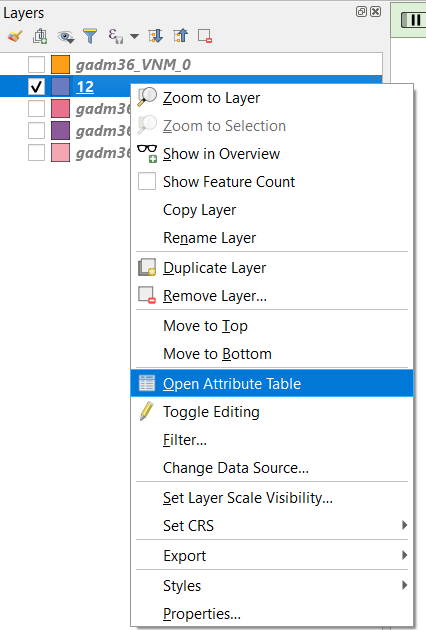Screen dimensions: 426x630
Task: Tick the Show Feature Count checkbox
Action: 147,181
